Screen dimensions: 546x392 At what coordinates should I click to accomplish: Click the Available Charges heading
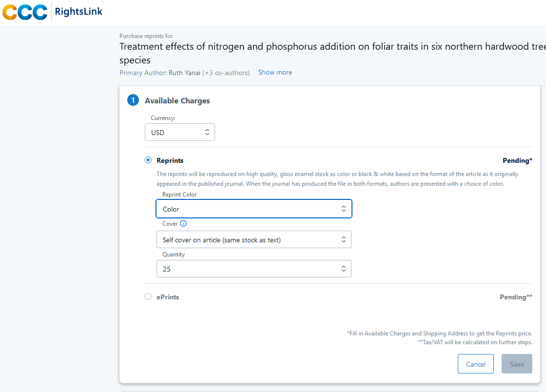click(177, 101)
